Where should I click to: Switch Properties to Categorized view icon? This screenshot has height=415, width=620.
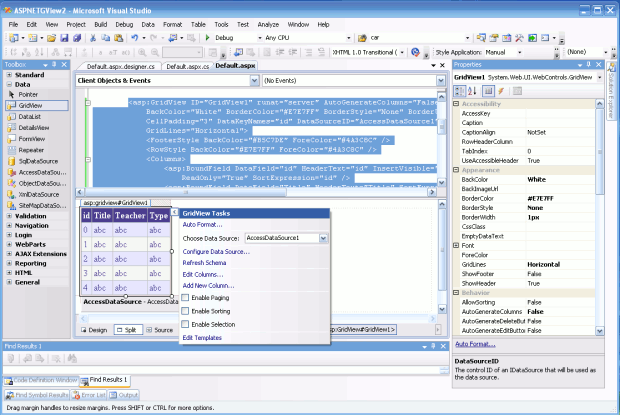(x=459, y=91)
